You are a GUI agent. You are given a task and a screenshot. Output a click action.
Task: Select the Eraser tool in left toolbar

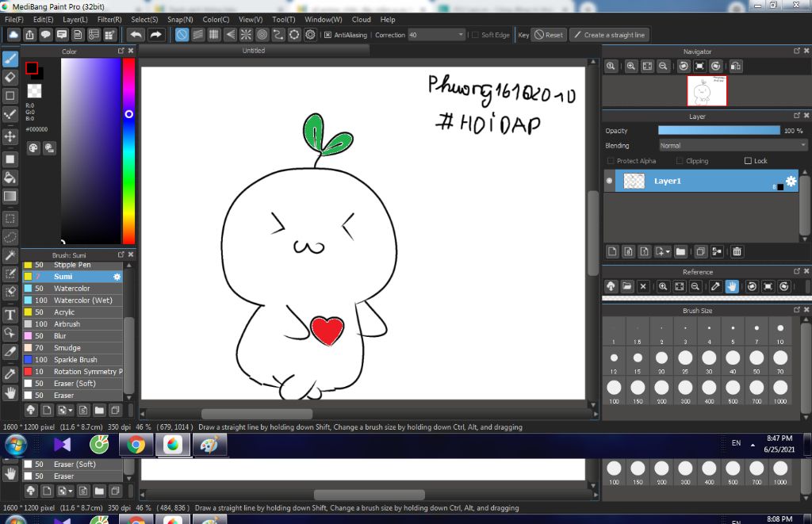[10, 77]
